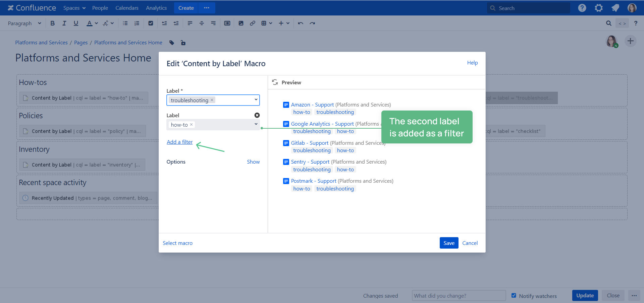This screenshot has width=644, height=303.
Task: Open insert more content plus menu
Action: (x=284, y=23)
